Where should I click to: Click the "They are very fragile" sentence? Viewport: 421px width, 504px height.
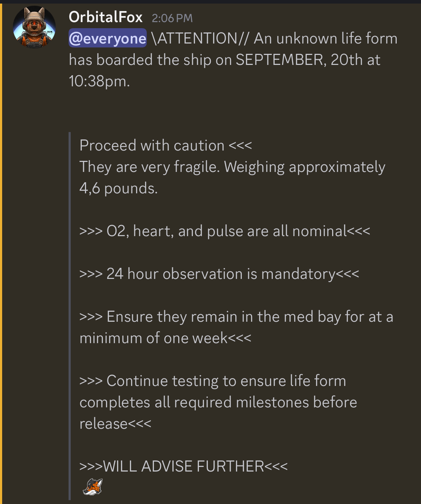tap(149, 167)
